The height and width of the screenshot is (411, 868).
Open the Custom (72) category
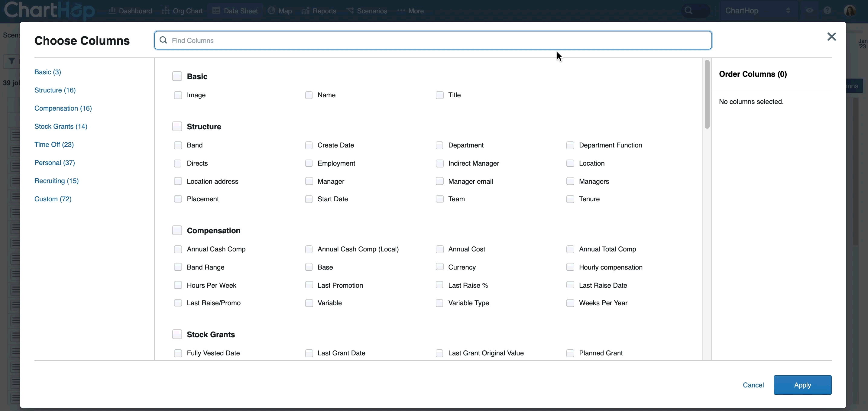coord(53,199)
